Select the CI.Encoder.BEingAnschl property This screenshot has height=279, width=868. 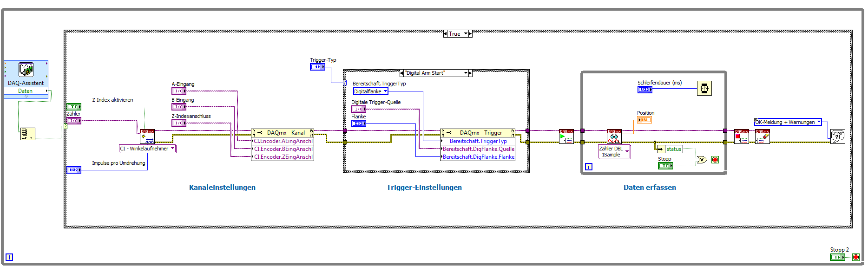tap(283, 149)
